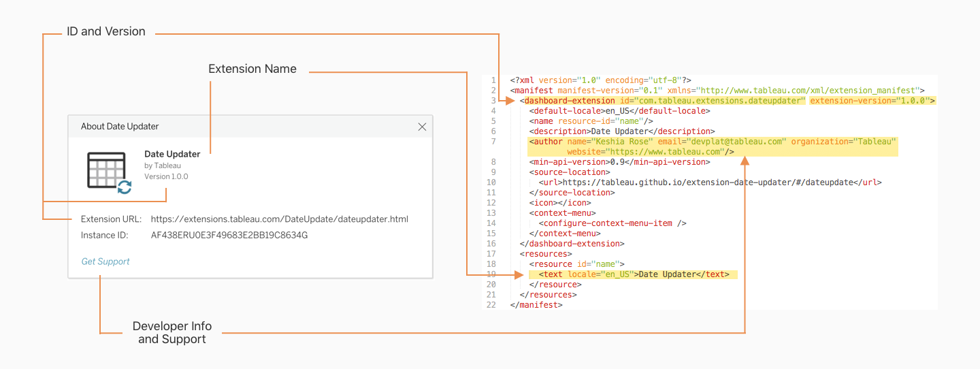Click the author name Keshia Rose line
Viewport: 980px width, 369px height.
(x=713, y=142)
